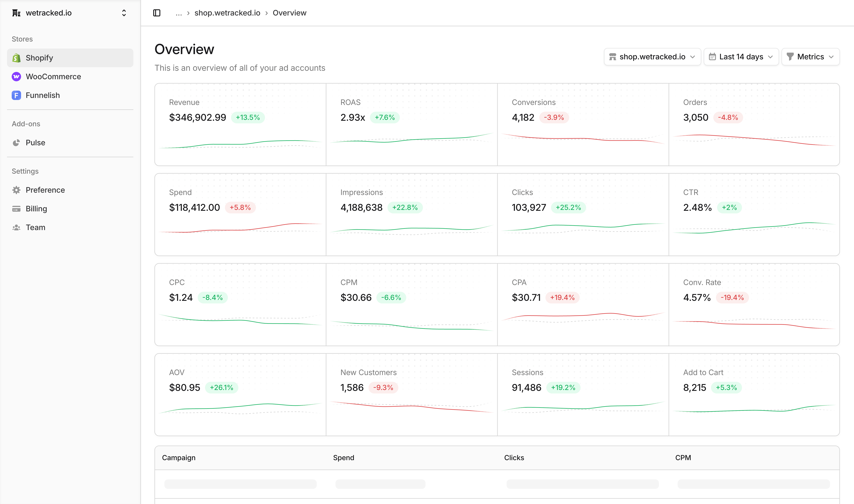Screen dimensions: 854x504
Task: Click the Revenue $346,902.99 value
Action: (x=197, y=118)
